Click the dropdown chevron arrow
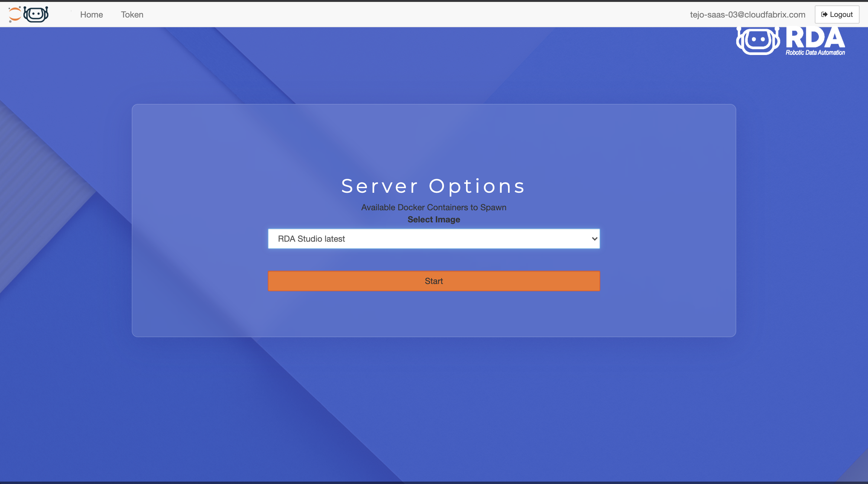868x484 pixels. tap(594, 238)
